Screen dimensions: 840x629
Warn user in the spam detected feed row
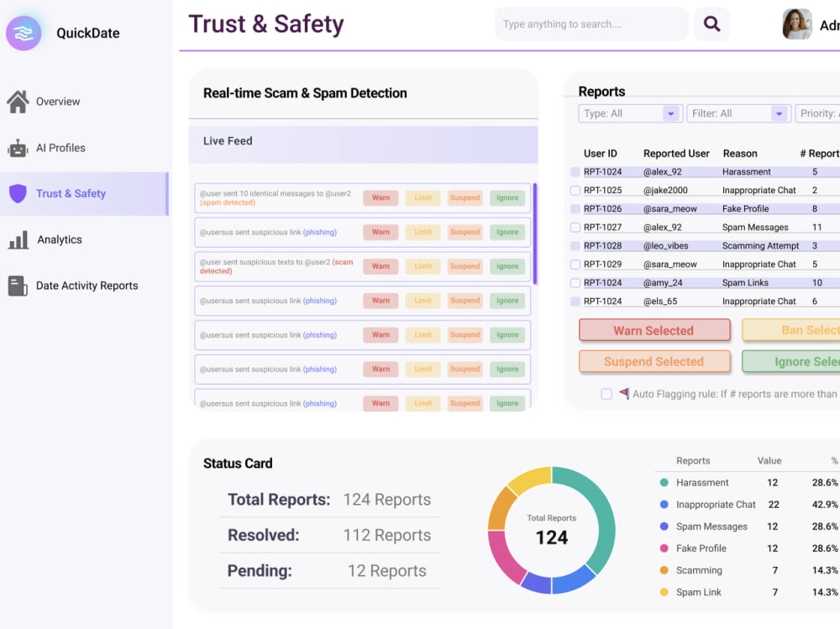click(381, 197)
